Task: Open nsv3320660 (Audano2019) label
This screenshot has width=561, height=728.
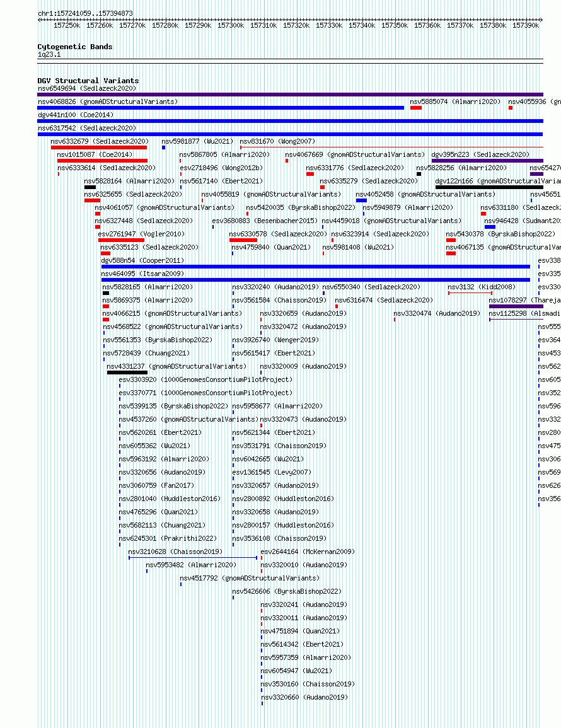Action: pyautogui.click(x=304, y=697)
